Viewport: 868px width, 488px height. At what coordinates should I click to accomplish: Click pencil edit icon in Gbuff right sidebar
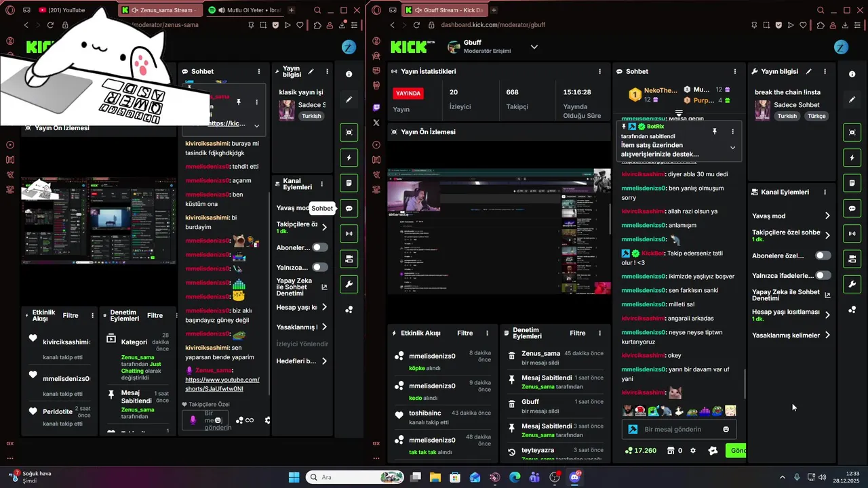pos(852,99)
